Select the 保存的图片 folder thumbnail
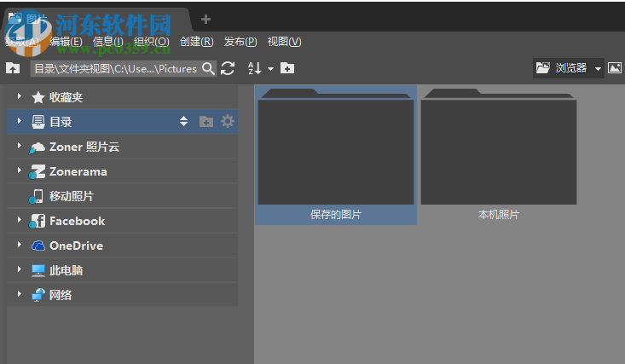This screenshot has width=625, height=364. pos(336,154)
